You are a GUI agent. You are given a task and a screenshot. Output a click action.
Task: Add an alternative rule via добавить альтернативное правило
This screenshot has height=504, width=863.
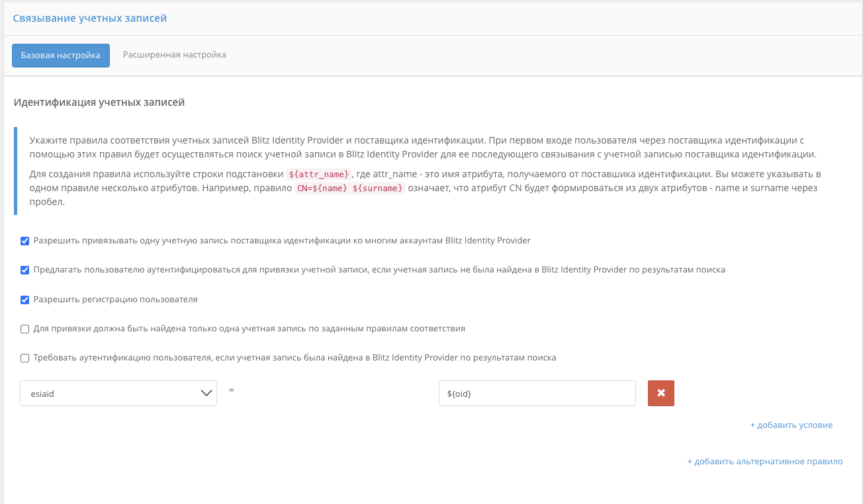click(x=764, y=462)
